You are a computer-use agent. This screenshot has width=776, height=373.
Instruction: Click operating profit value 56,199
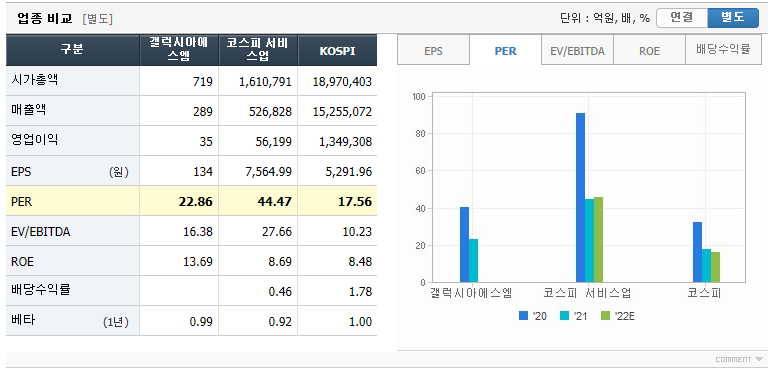274,142
